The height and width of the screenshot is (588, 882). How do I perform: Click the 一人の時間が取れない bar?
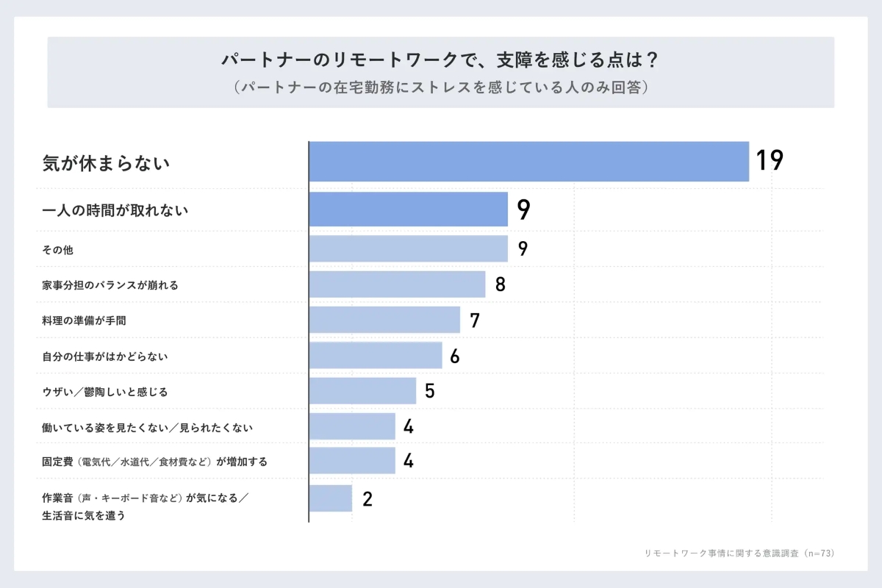408,209
